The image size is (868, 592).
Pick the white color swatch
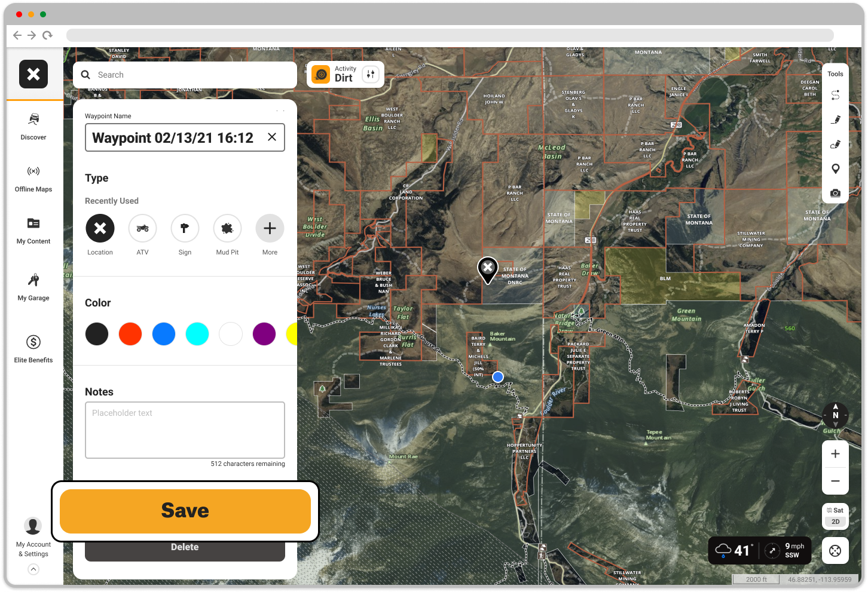pos(231,334)
